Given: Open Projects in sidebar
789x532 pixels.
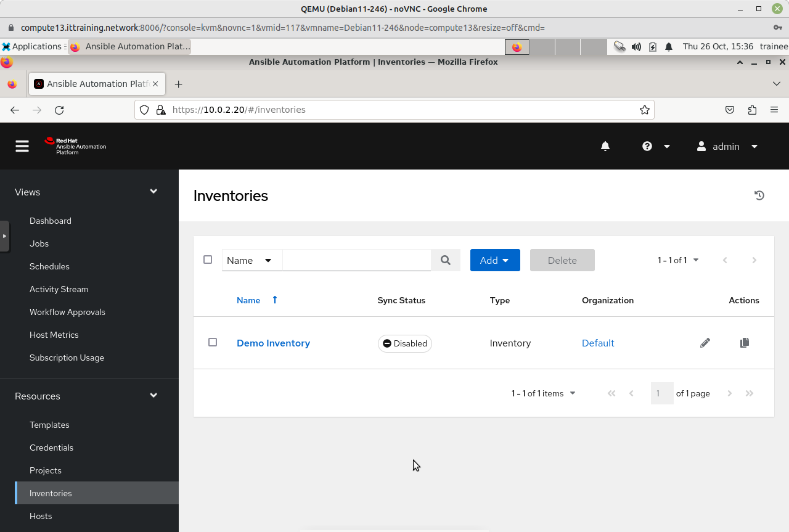Looking at the screenshot, I should pos(46,470).
